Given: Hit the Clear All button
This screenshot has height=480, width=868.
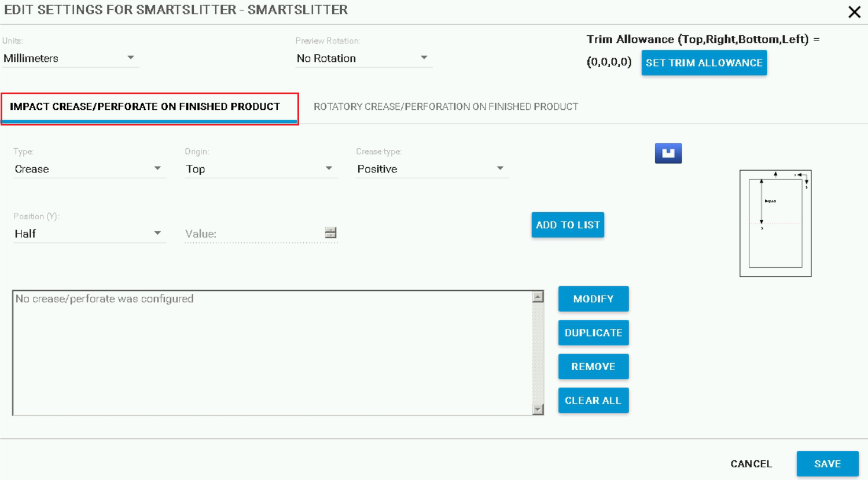Looking at the screenshot, I should pos(593,400).
